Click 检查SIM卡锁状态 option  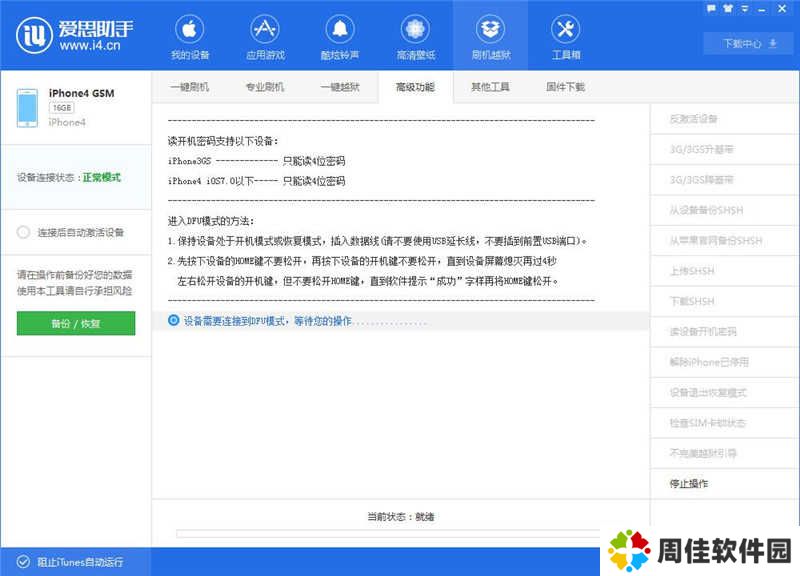(x=724, y=423)
